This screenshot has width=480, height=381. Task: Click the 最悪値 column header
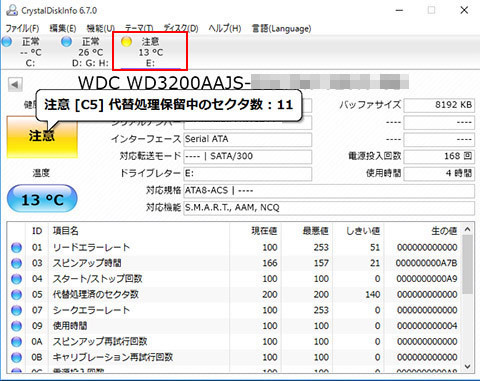(307, 231)
